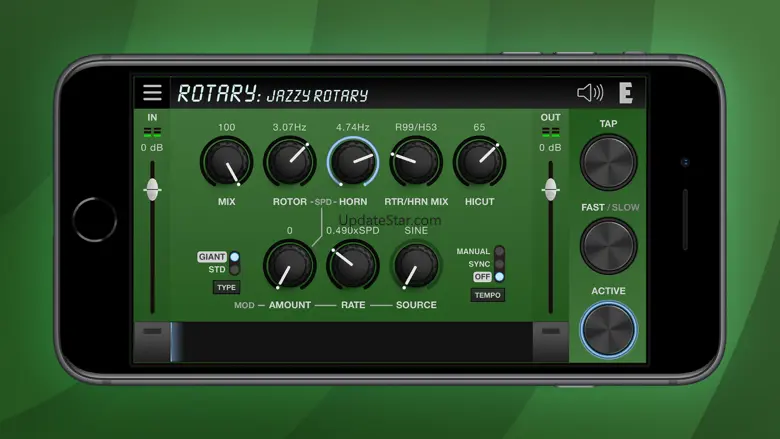Click the MOD AMOUNT knob
The height and width of the screenshot is (439, 780).
pos(290,265)
